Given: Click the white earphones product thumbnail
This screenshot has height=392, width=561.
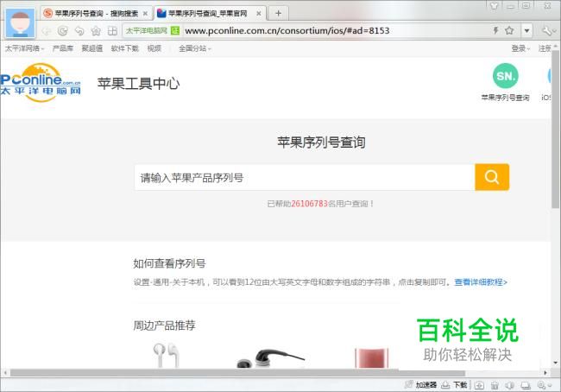Looking at the screenshot, I should (x=166, y=355).
